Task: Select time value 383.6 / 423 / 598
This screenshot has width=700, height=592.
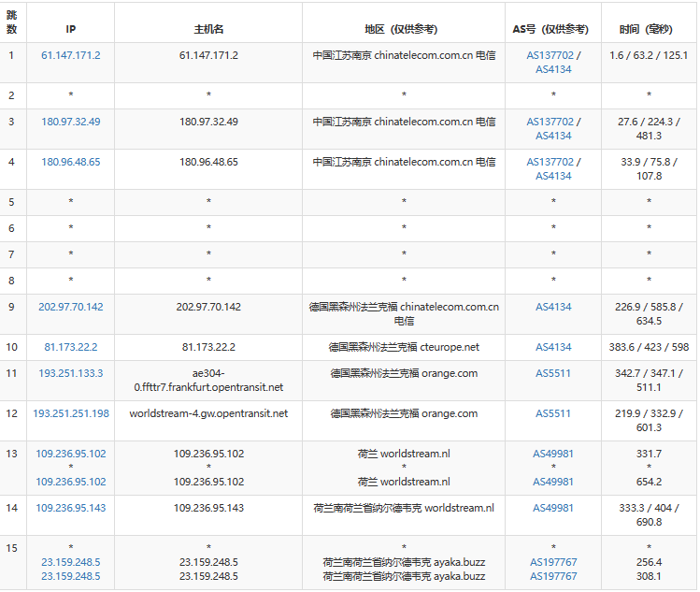Action: (x=649, y=347)
